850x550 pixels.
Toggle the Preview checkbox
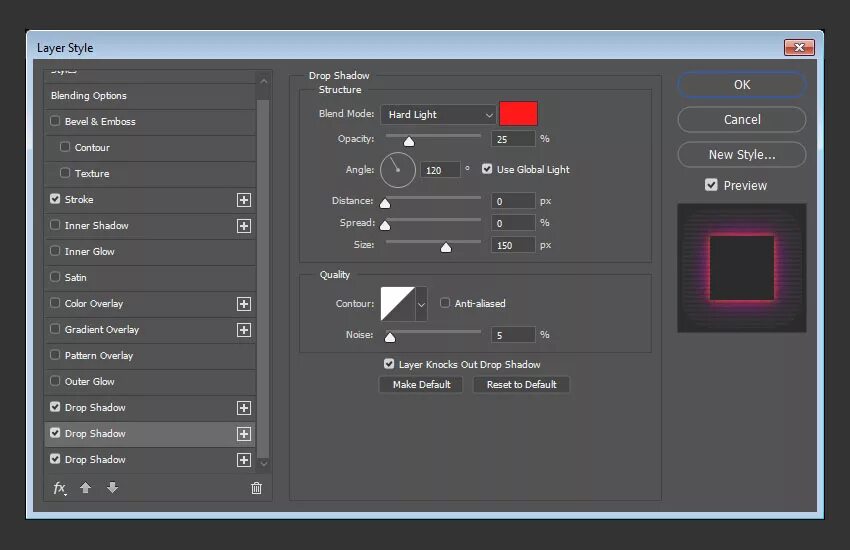(711, 185)
